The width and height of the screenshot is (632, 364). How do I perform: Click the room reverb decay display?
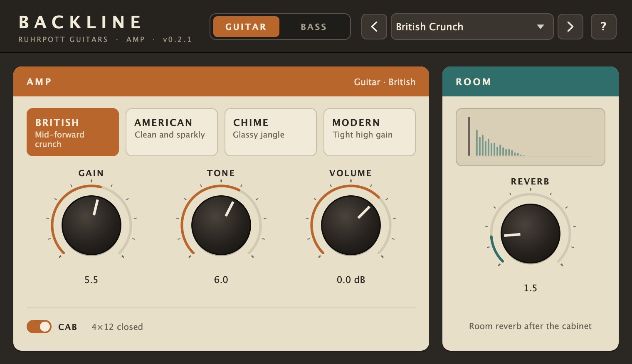pyautogui.click(x=531, y=137)
